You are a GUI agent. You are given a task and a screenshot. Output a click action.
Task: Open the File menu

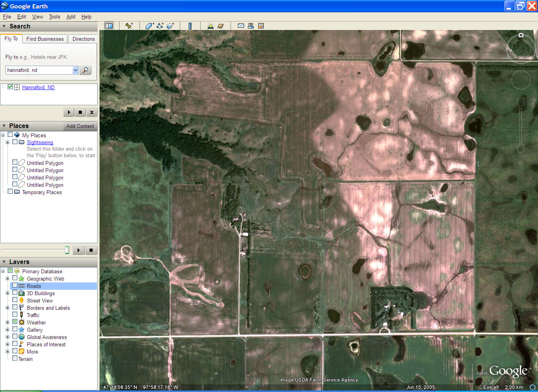pos(7,17)
